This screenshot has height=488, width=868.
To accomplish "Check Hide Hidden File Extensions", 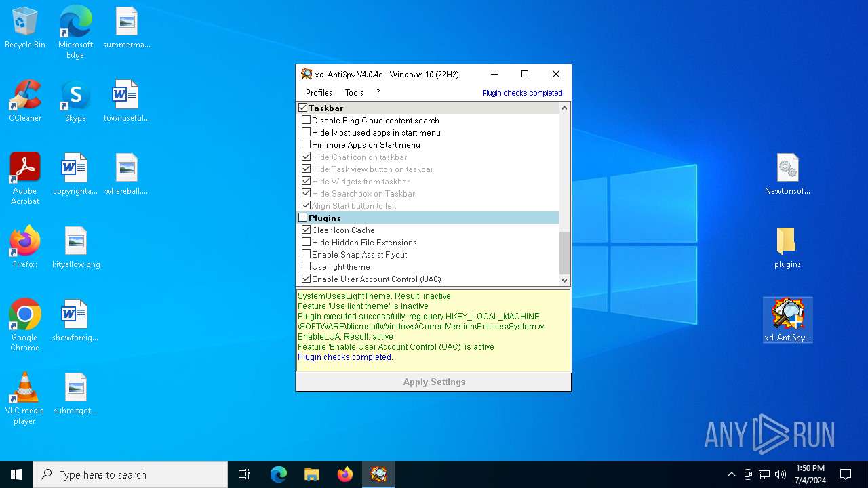I will click(x=306, y=242).
